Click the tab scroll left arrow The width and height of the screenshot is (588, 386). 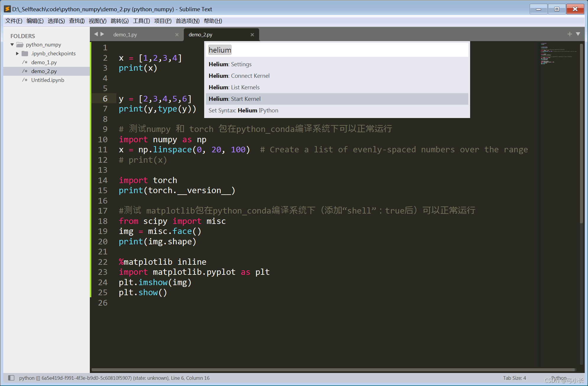96,34
